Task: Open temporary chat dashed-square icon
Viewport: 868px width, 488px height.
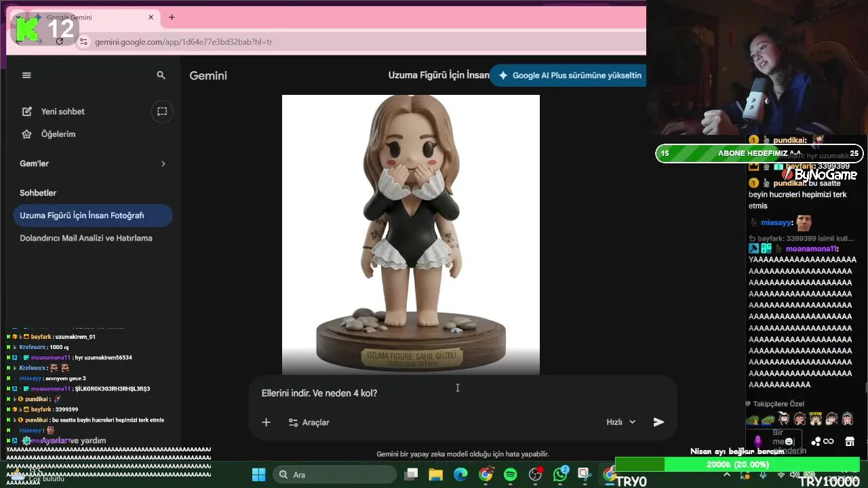Action: [162, 111]
